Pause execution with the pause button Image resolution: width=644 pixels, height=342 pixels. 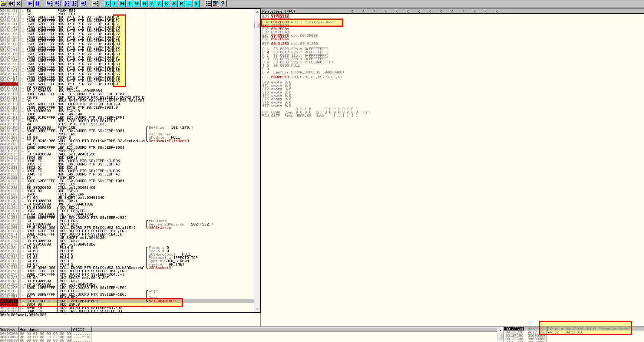tap(38, 3)
